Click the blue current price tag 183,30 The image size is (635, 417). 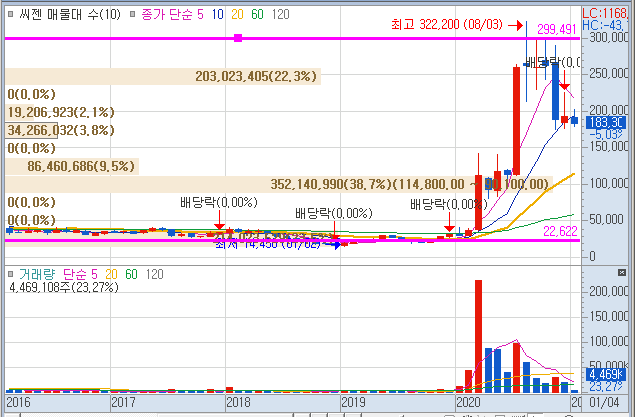pyautogui.click(x=606, y=122)
